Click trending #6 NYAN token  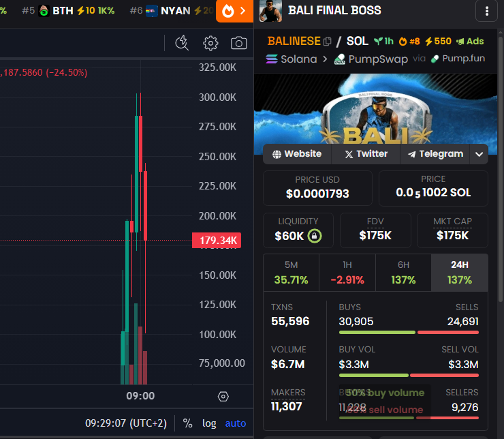pyautogui.click(x=172, y=11)
